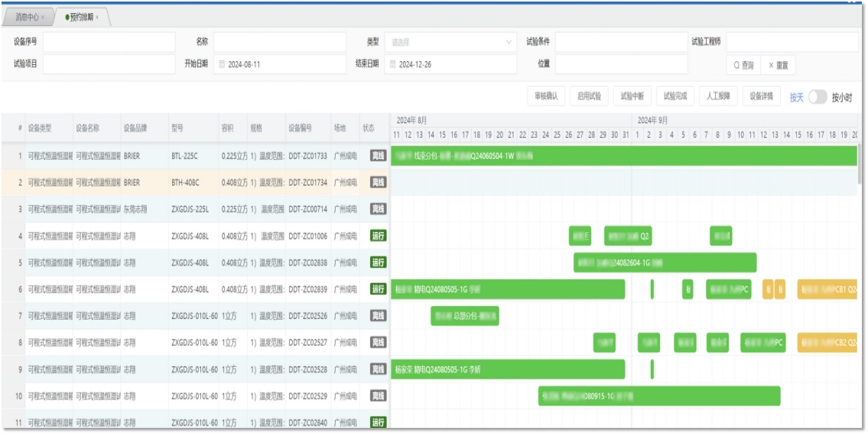Click orange bar with CB1 in row 6
The height and width of the screenshot is (434, 868).
[x=827, y=289]
